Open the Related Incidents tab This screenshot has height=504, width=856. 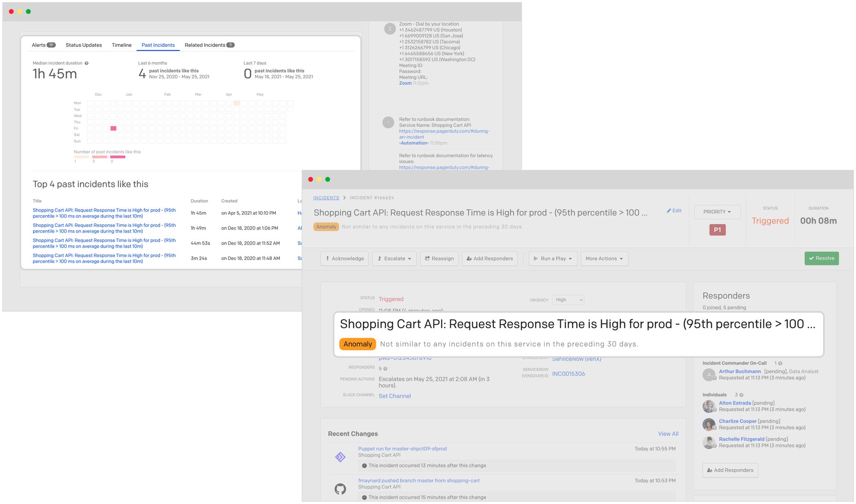pyautogui.click(x=210, y=45)
